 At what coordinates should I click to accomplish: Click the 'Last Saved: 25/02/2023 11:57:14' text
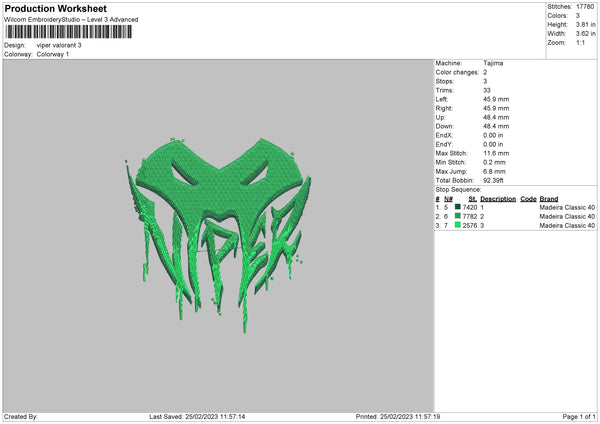click(x=197, y=417)
